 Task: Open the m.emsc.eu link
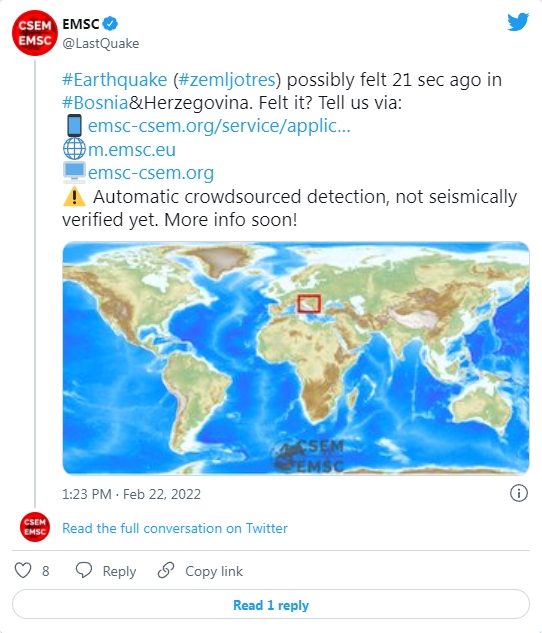[132, 150]
